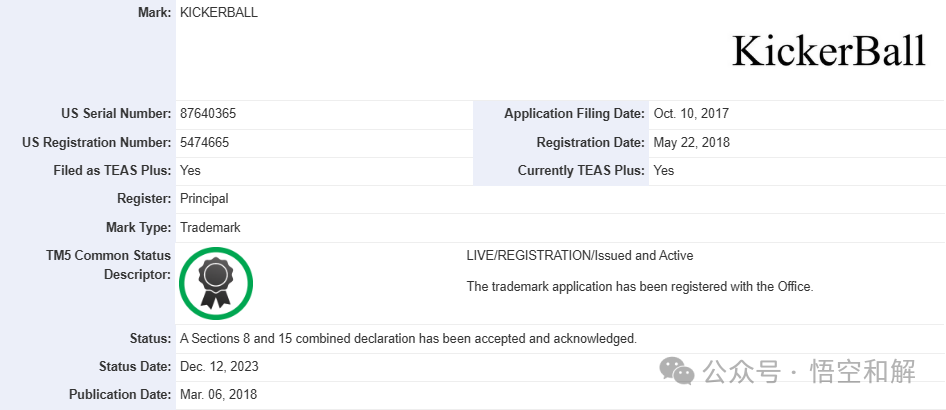Viewport: 946px width, 410px height.
Task: Click the registered status ribbon badge icon
Action: [216, 283]
